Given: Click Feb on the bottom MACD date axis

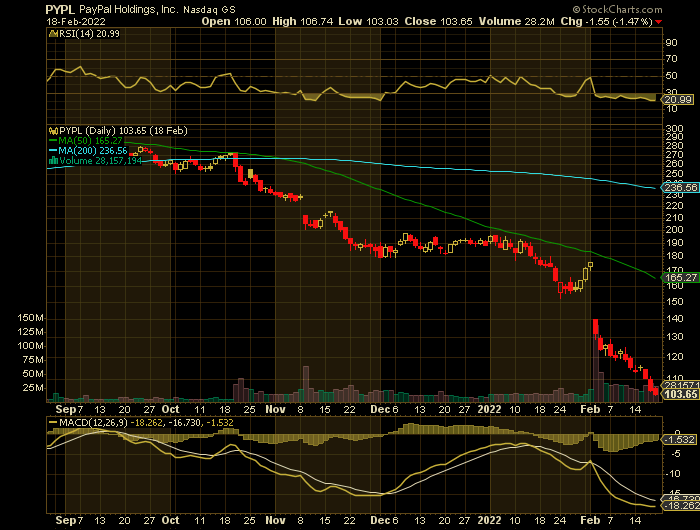Looking at the screenshot, I should [590, 520].
